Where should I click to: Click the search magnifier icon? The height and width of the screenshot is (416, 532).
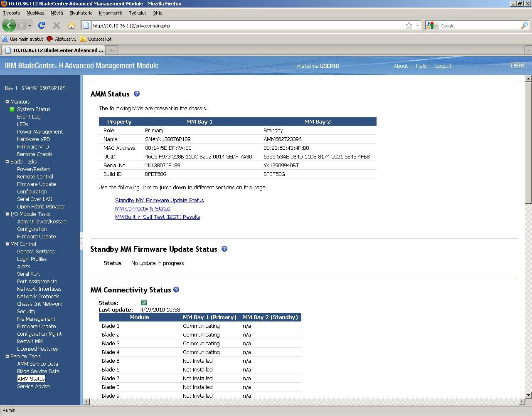point(525,25)
